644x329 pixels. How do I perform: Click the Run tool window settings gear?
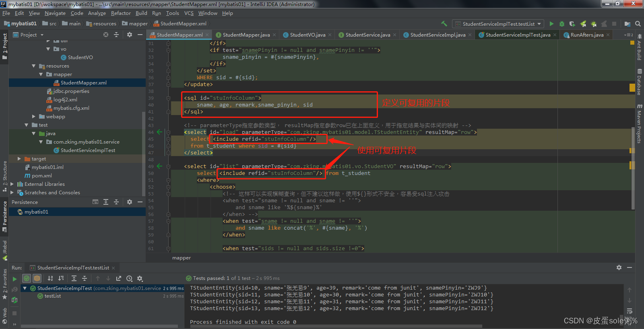tap(619, 267)
